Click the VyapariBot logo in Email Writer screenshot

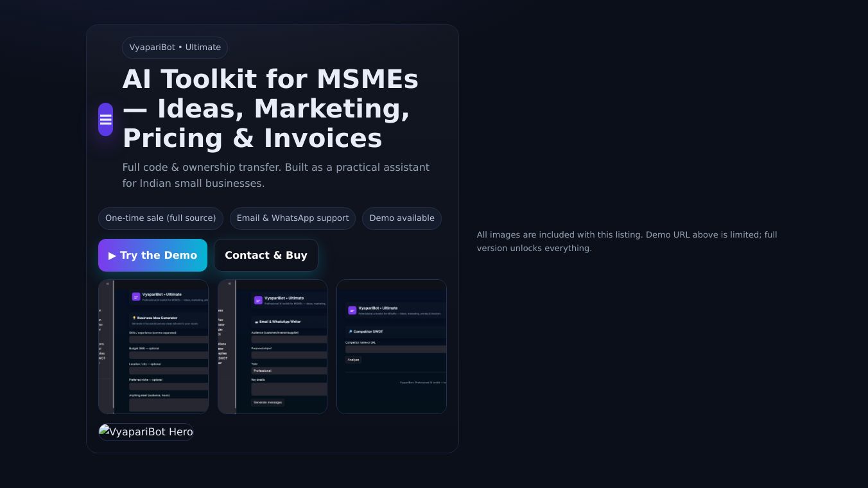[258, 300]
